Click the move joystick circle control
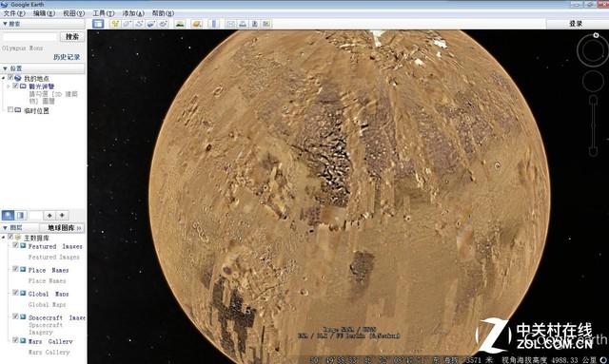Image resolution: width=609 pixels, height=364 pixels. (x=593, y=81)
